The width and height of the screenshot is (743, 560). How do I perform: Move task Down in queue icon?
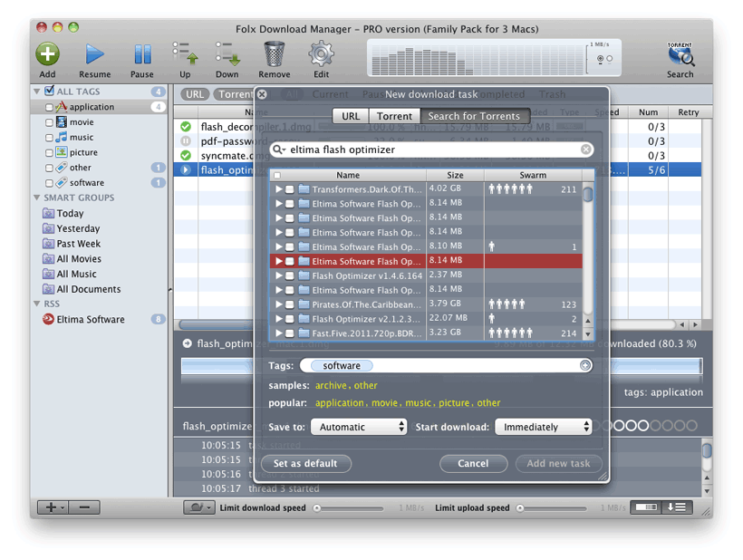point(227,53)
